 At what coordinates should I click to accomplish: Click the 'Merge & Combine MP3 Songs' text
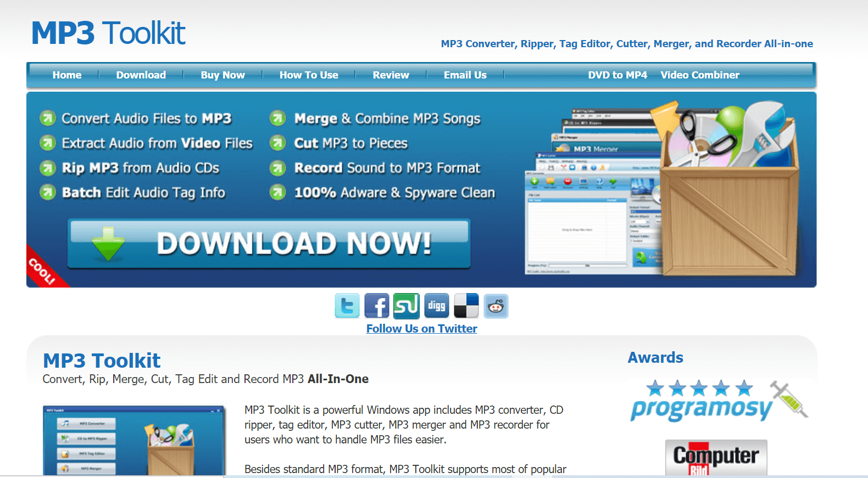point(387,119)
